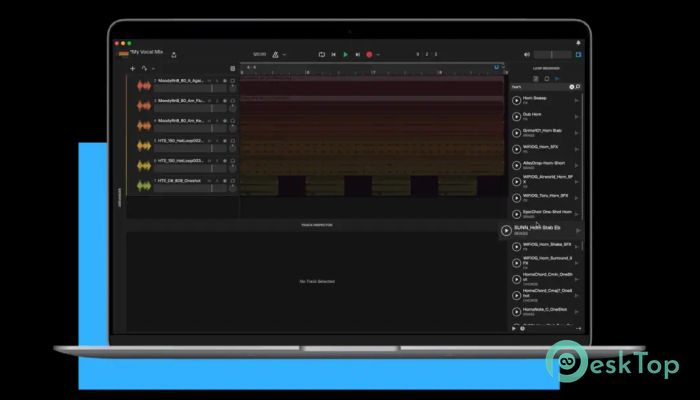Share the project with the share icon

(174, 54)
